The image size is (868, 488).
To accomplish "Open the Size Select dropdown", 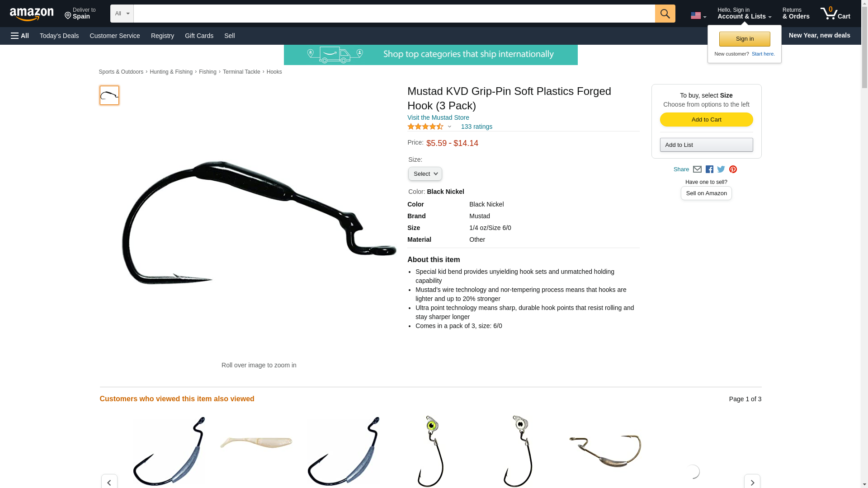I will (425, 174).
